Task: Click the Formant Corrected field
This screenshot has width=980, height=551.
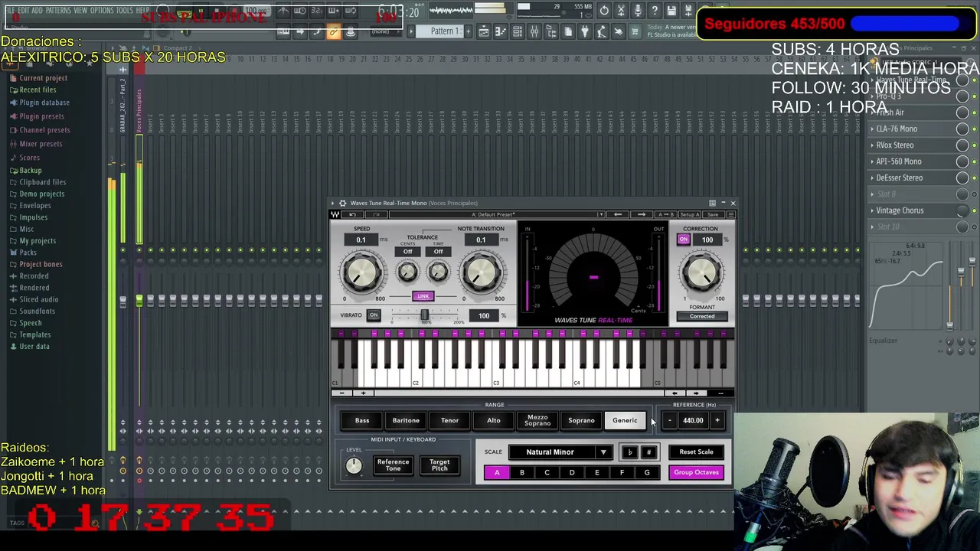Action: pos(701,316)
